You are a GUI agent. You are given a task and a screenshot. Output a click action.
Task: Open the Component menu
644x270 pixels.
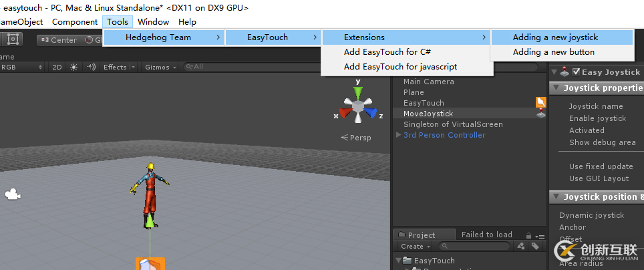(75, 22)
